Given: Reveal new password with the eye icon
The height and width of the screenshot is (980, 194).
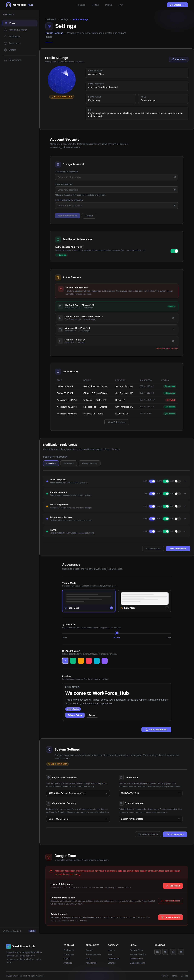Looking at the screenshot, I should 175,190.
